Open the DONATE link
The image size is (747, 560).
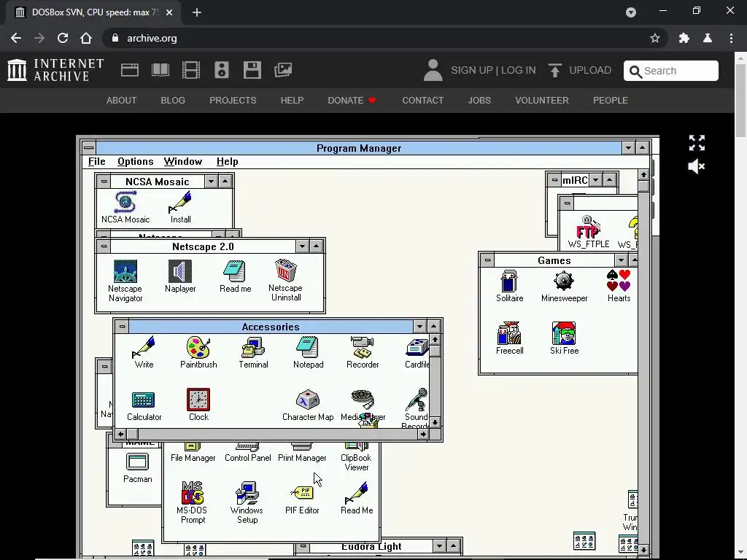click(352, 101)
